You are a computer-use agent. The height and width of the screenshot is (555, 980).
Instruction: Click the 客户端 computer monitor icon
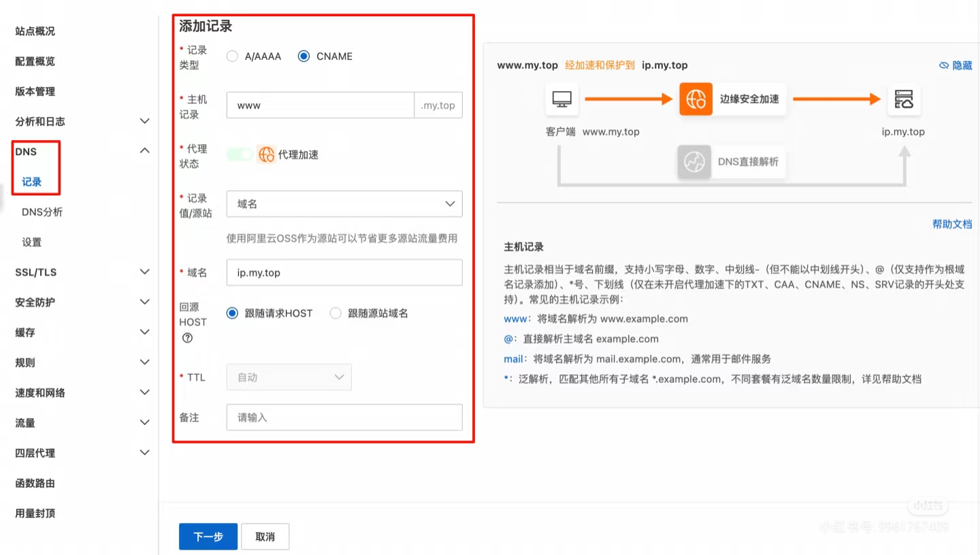point(561,99)
